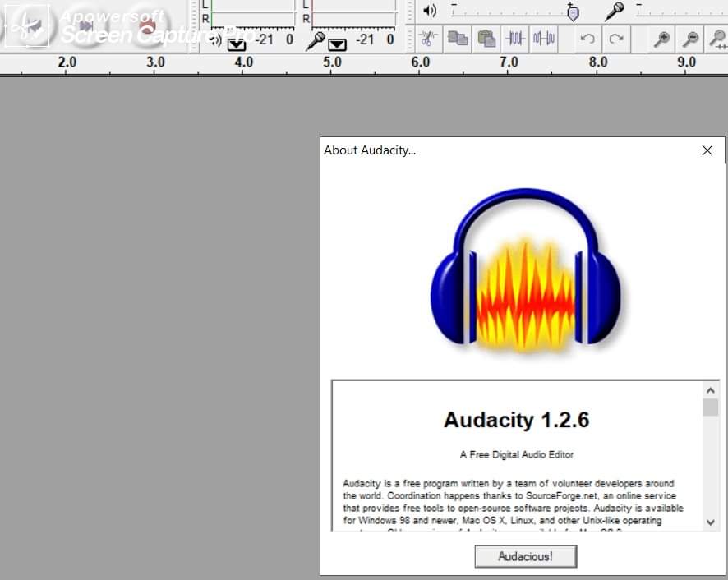Click the Redo arrow icon

(616, 39)
